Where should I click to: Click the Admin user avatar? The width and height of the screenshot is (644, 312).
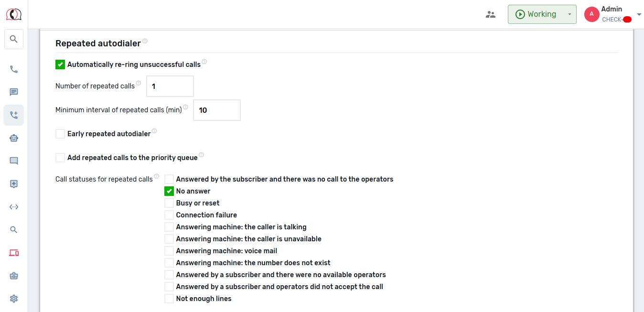tap(591, 14)
